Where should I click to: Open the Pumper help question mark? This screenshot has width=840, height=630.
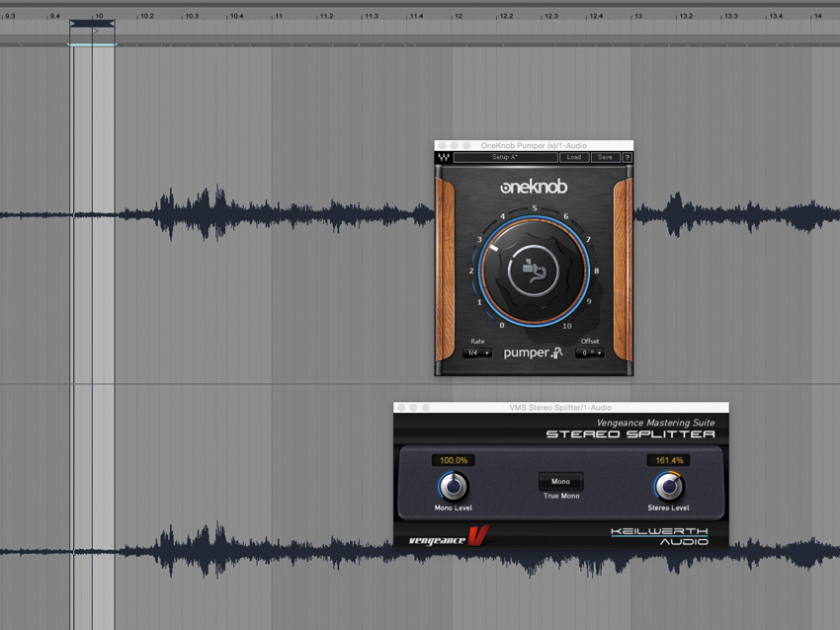click(x=627, y=157)
